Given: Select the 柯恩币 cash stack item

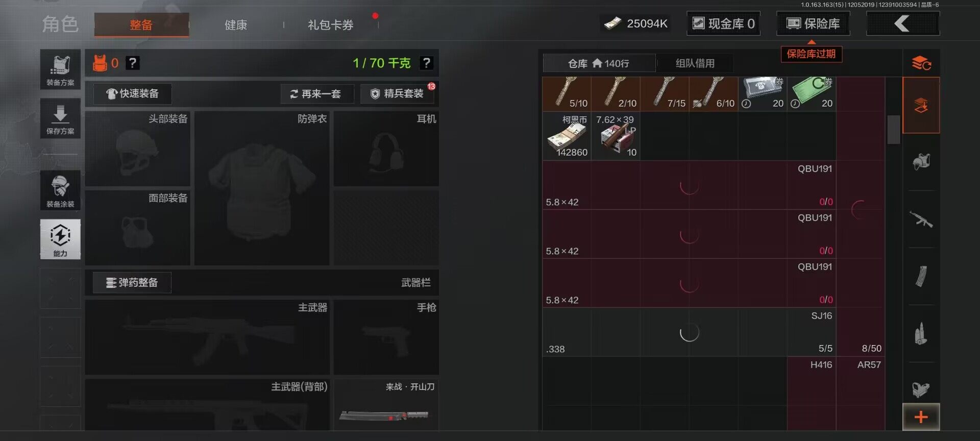Looking at the screenshot, I should click(x=567, y=136).
